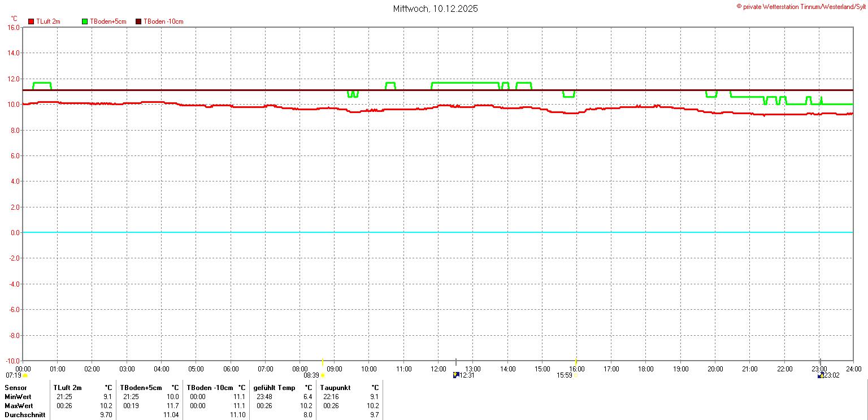
Task: Click the dark red TBoden -10cm legend square
Action: pyautogui.click(x=138, y=21)
